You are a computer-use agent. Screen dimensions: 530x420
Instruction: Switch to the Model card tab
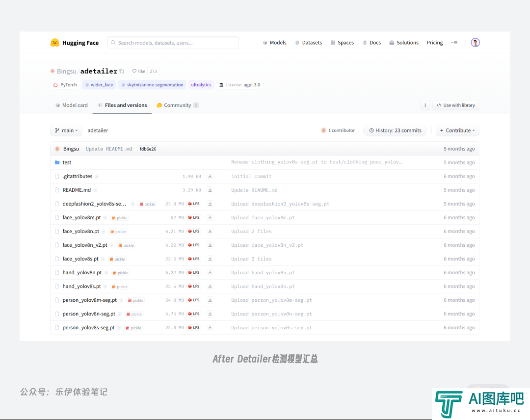(x=72, y=105)
